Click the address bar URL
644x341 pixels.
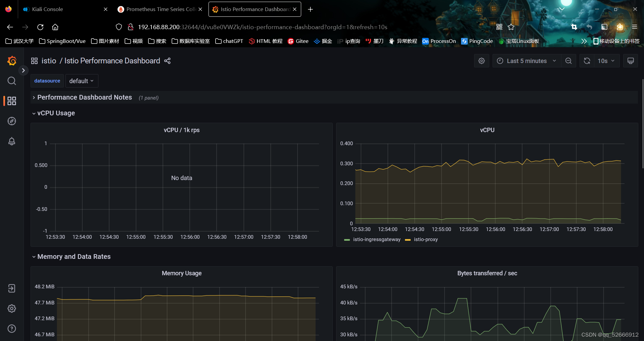pos(263,27)
